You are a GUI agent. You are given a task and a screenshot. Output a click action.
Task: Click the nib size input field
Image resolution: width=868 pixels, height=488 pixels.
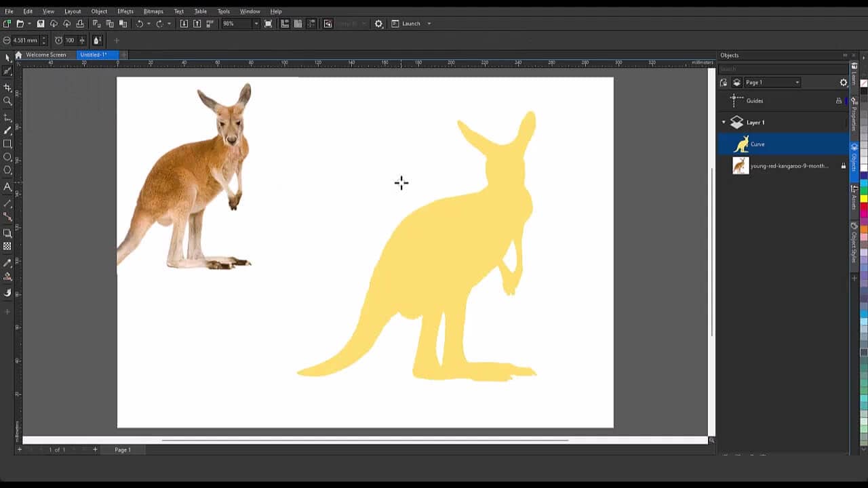tap(25, 41)
